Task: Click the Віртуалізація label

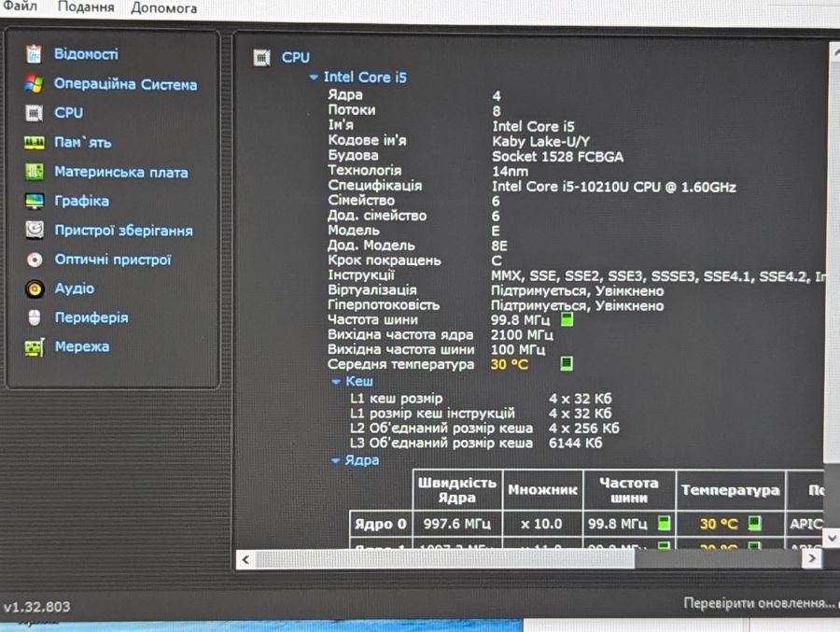Action: point(372,290)
